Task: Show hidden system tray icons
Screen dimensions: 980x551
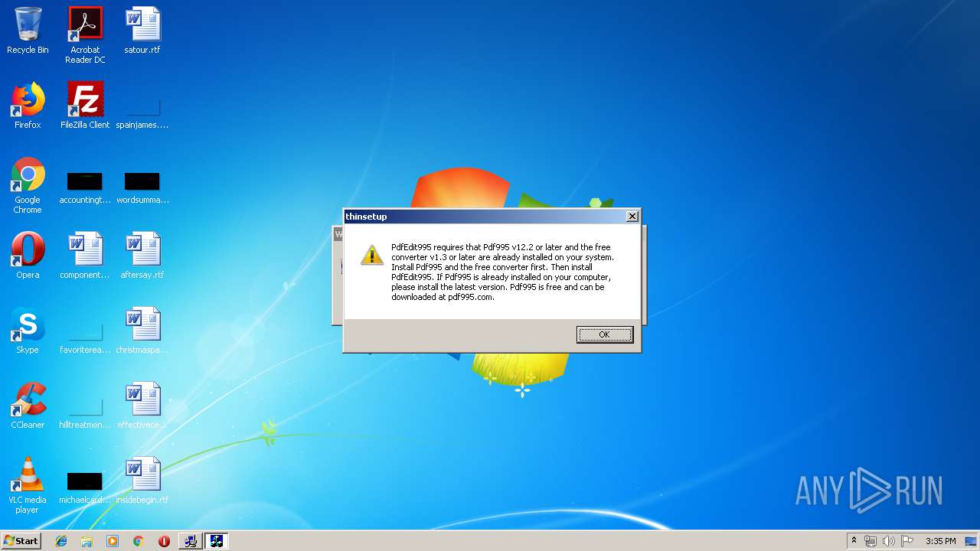Action: tap(854, 541)
